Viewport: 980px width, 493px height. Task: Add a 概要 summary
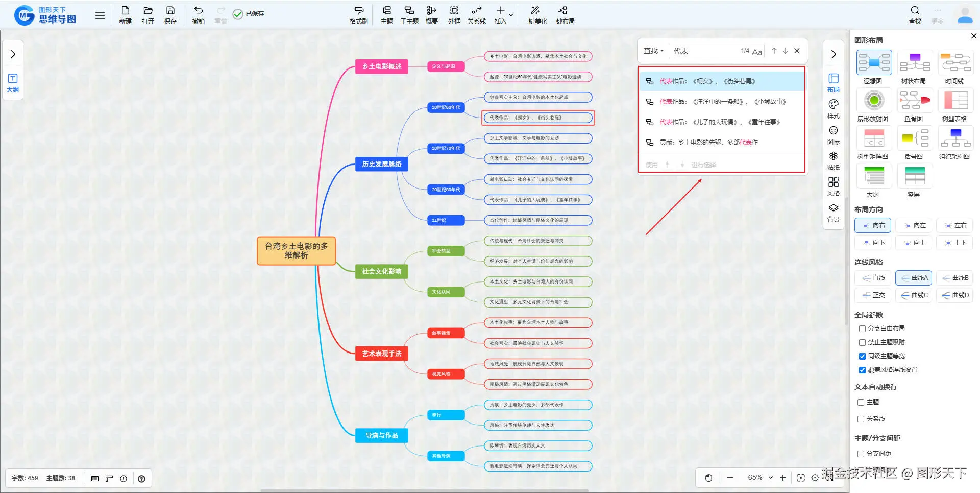click(x=432, y=15)
